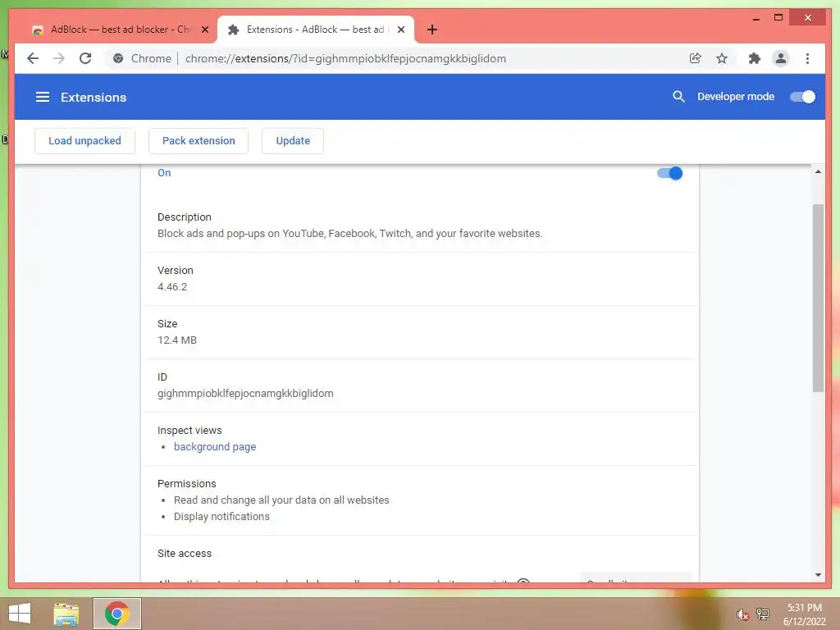The width and height of the screenshot is (840, 630).
Task: Click the Chrome site info icon
Action: coord(118,58)
